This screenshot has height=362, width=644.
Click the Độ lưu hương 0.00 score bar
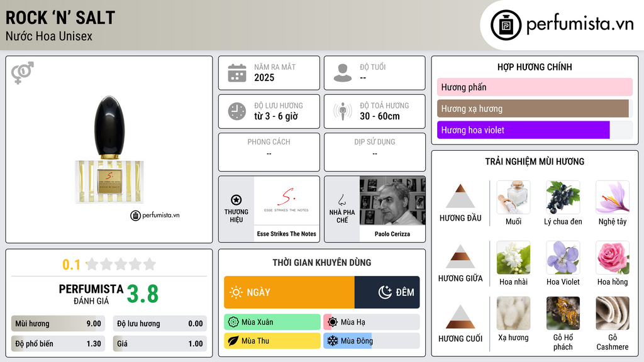[160, 324]
